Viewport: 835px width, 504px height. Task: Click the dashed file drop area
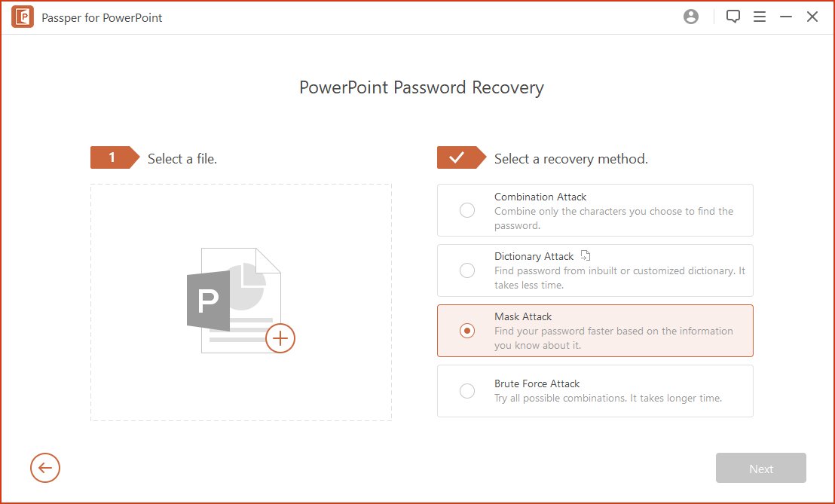pyautogui.click(x=241, y=392)
